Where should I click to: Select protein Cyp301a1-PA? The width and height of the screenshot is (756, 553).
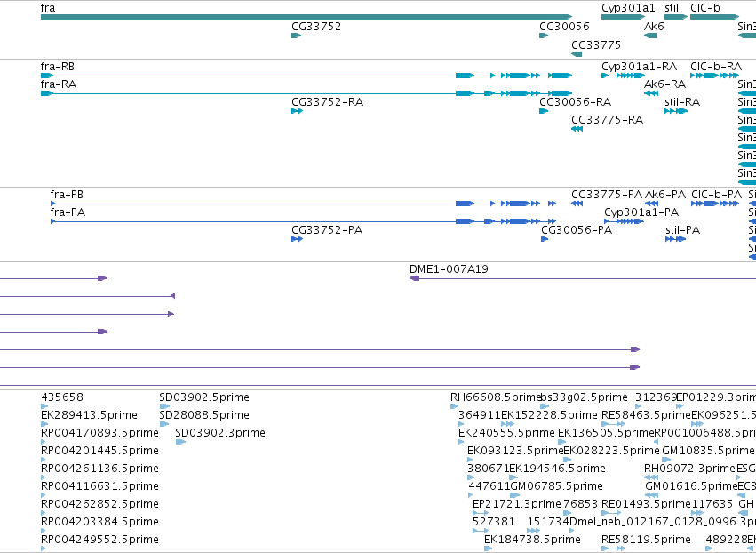[624, 221]
